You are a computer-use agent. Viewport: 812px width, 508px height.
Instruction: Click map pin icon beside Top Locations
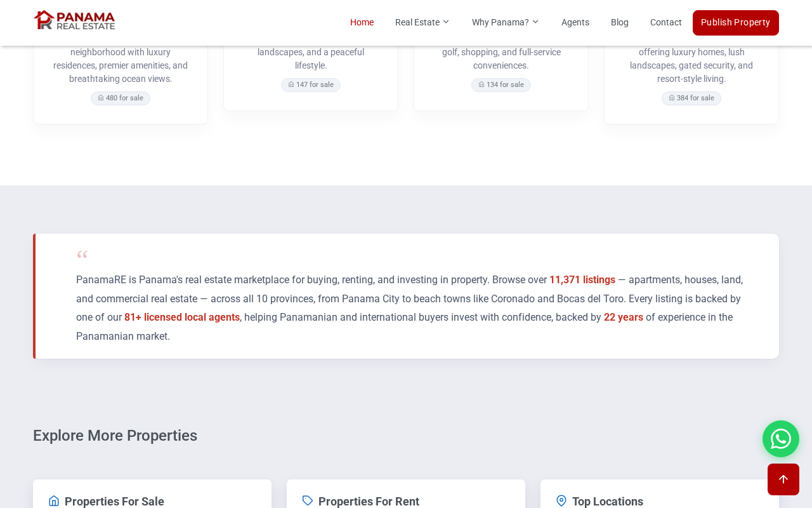click(x=561, y=501)
